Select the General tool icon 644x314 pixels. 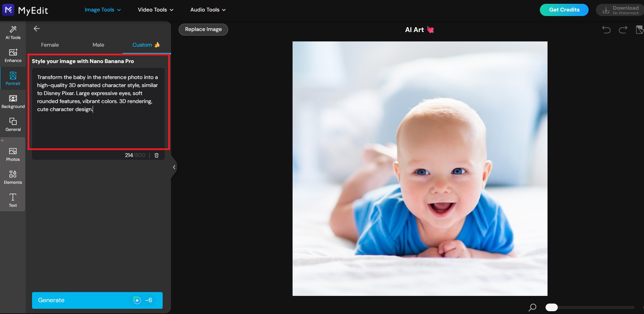tap(13, 125)
